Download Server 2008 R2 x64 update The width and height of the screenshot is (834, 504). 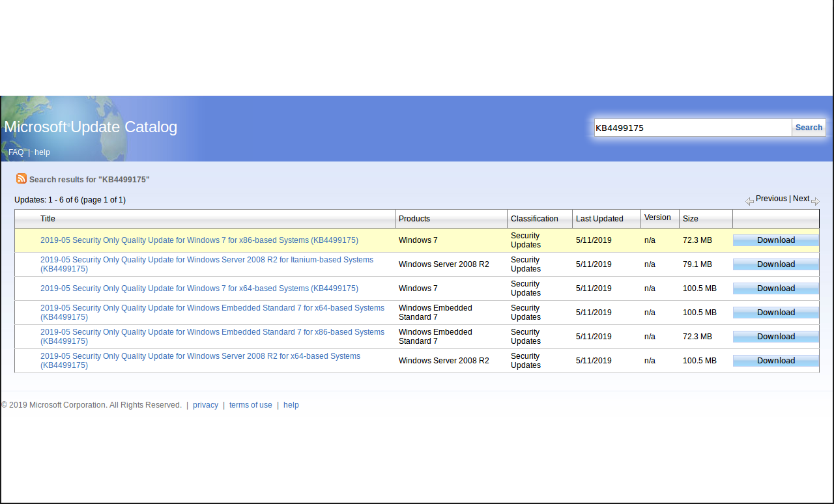[775, 361]
